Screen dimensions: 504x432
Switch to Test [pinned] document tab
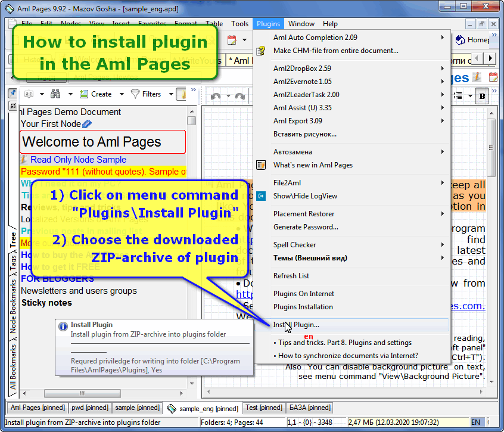[x=263, y=408]
